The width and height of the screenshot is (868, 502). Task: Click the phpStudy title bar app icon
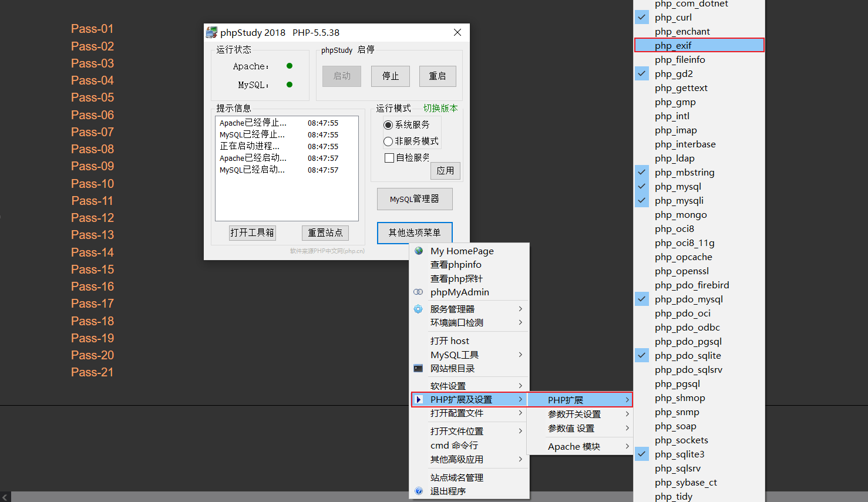pyautogui.click(x=211, y=33)
